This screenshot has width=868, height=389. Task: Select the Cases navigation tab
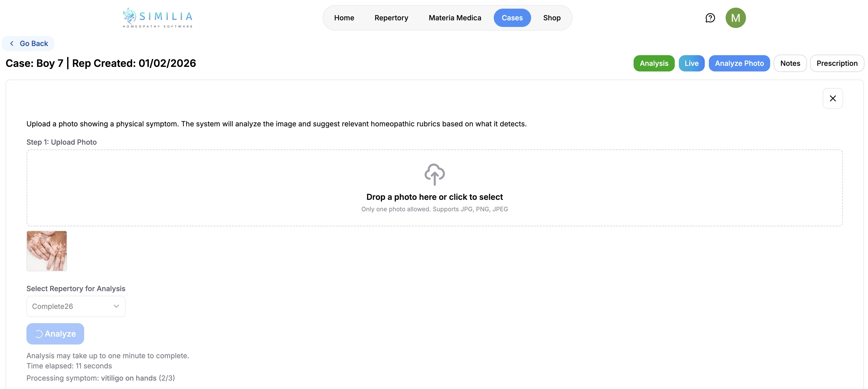tap(512, 18)
